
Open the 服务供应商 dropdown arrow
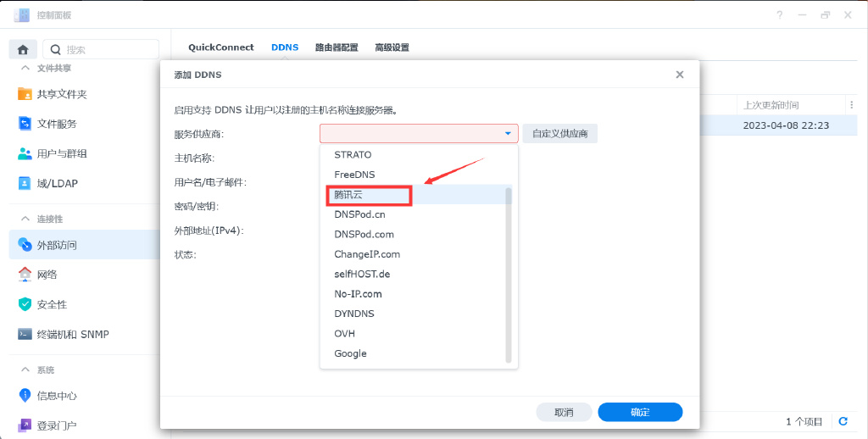508,133
